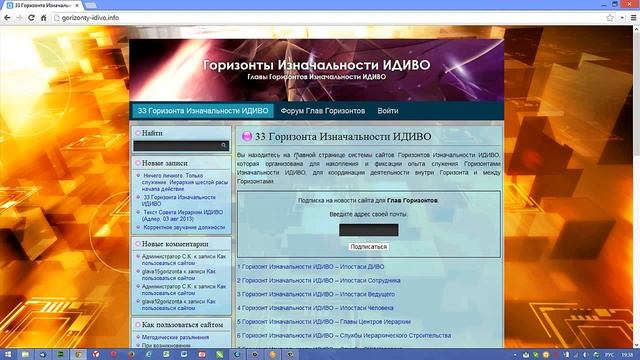
Task: Switch the input language at РУС
Action: click(x=609, y=355)
